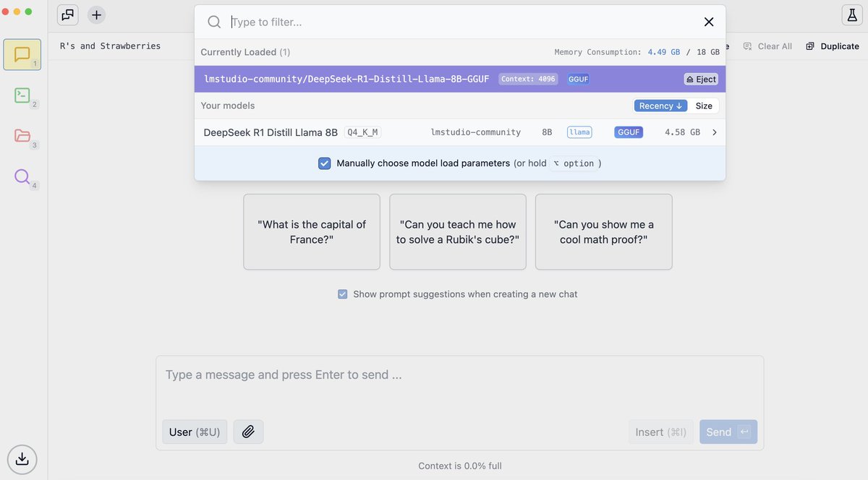This screenshot has width=868, height=480.
Task: Click the Send button
Action: pos(728,432)
